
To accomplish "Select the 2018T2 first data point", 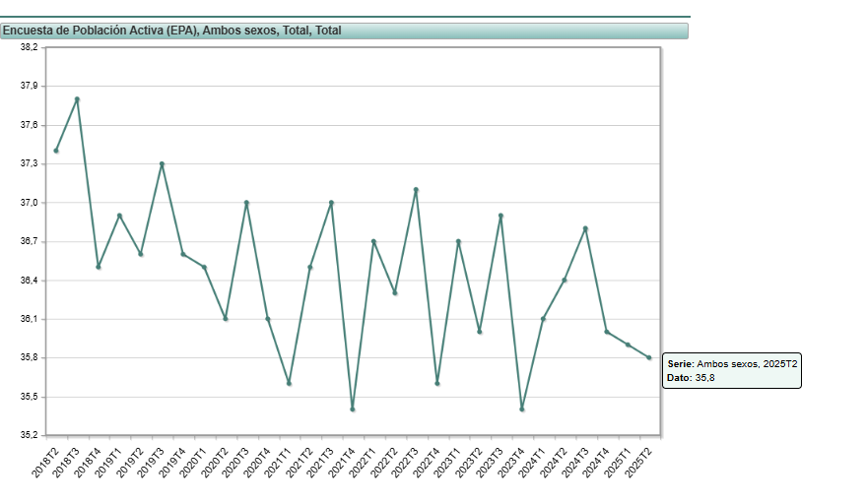I will click(56, 151).
